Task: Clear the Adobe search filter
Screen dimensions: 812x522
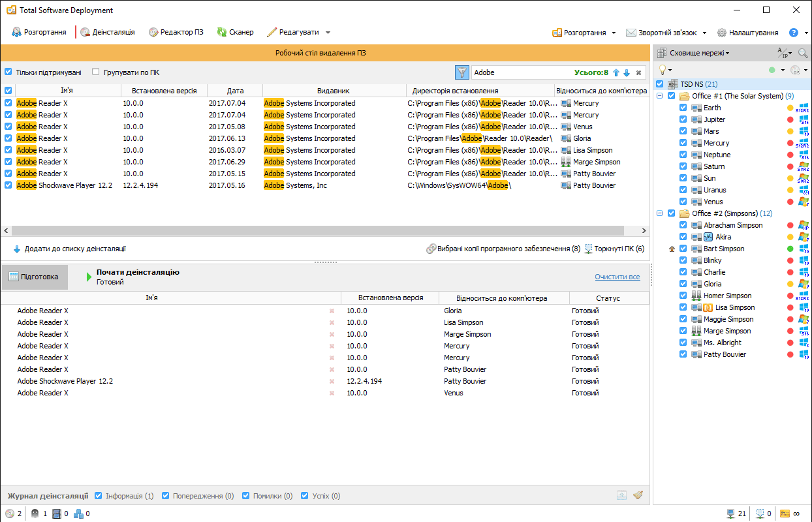Action: [638, 72]
